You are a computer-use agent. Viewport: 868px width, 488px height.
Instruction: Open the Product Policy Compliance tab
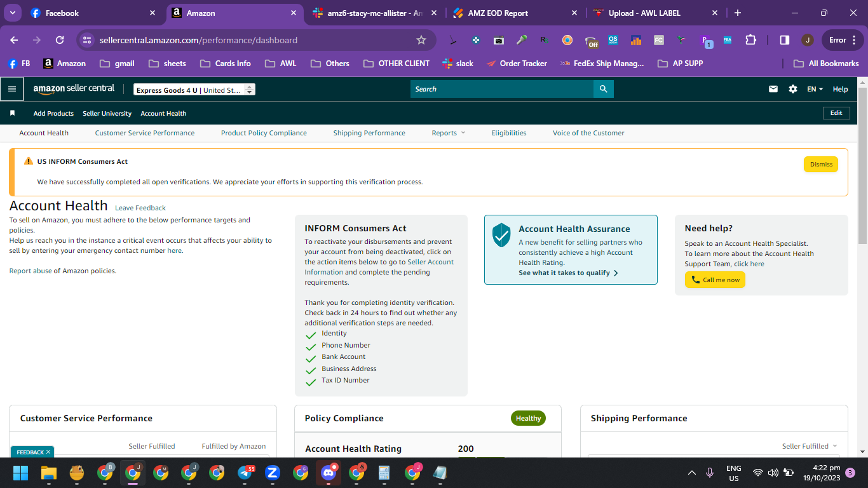[264, 133]
